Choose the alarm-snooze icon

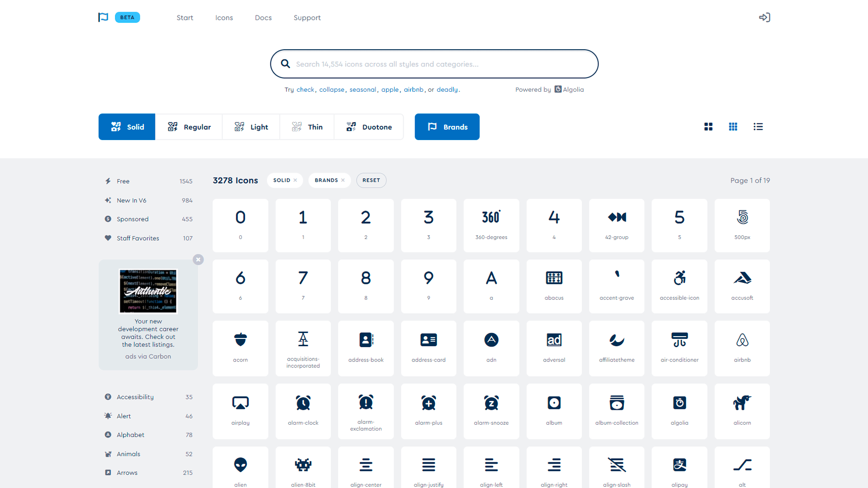tap(491, 411)
